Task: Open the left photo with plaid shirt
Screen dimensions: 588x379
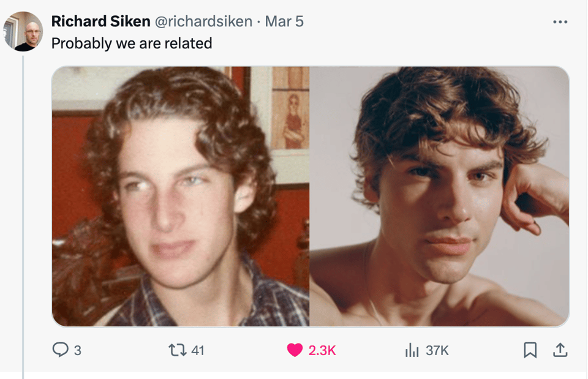Action: (181, 196)
